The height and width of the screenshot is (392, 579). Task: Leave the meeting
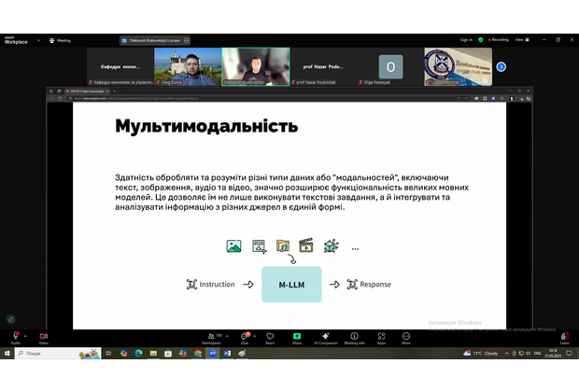[564, 337]
